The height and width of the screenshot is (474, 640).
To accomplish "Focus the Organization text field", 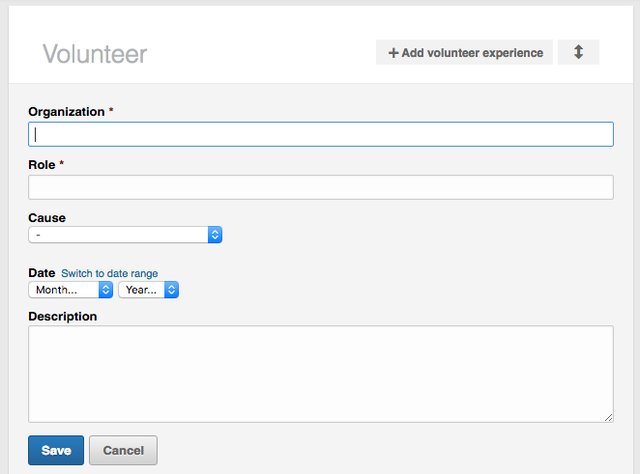I will pyautogui.click(x=320, y=134).
